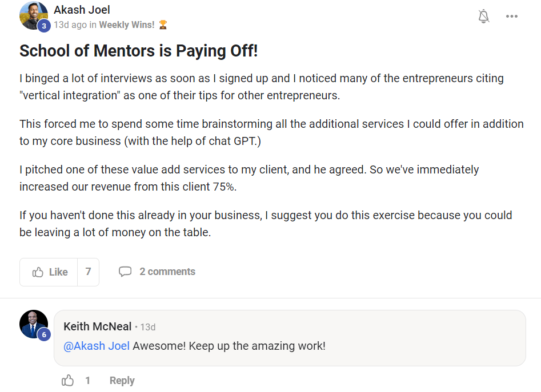Like Keith McNeal's comment with thumbs-up
Viewport: 541px width, 392px height.
coord(68,381)
